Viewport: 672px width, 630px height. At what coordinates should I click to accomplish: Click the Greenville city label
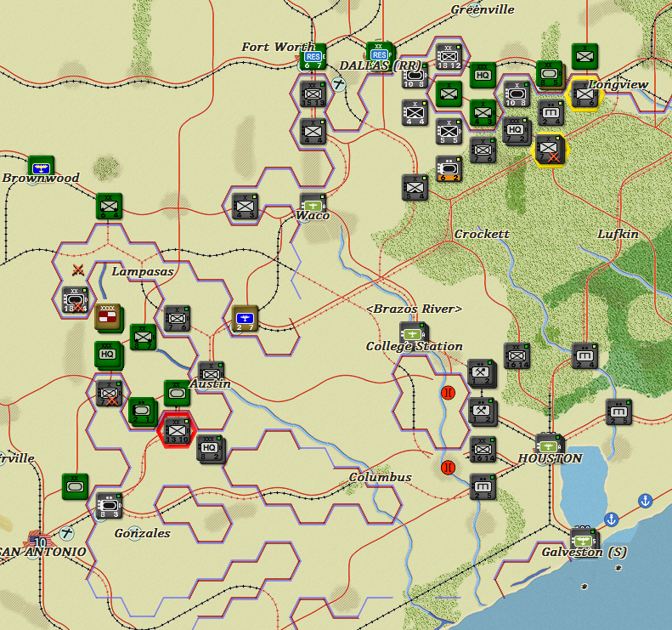[483, 9]
